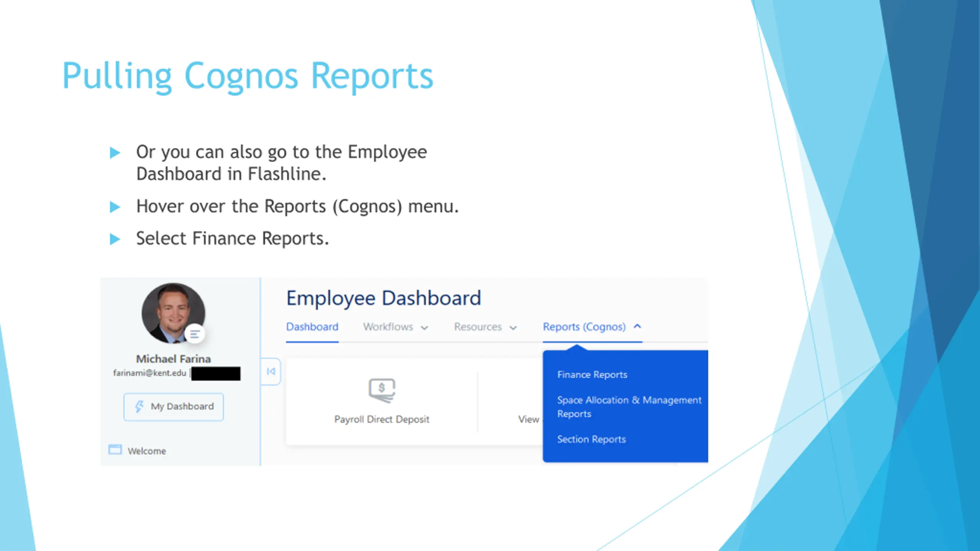This screenshot has height=551, width=980.
Task: Open the Welcome link in sidebar
Action: coord(147,451)
